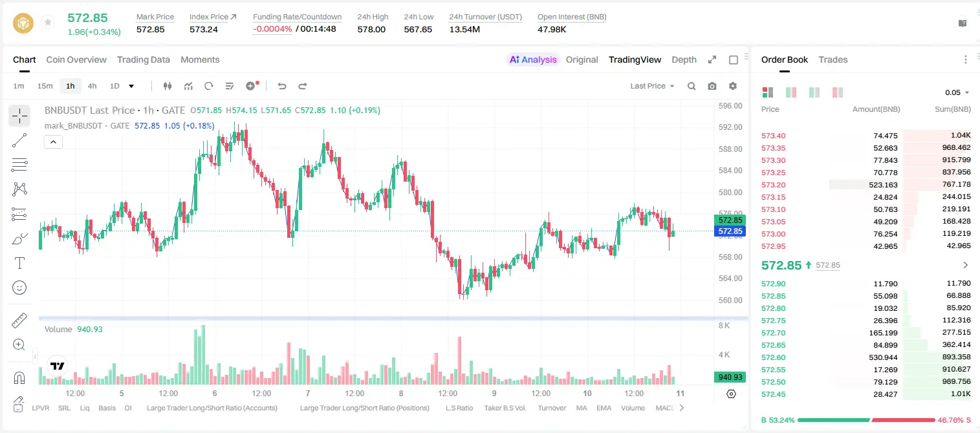The height and width of the screenshot is (433, 980).
Task: Select the ruler measure tool
Action: (19, 320)
